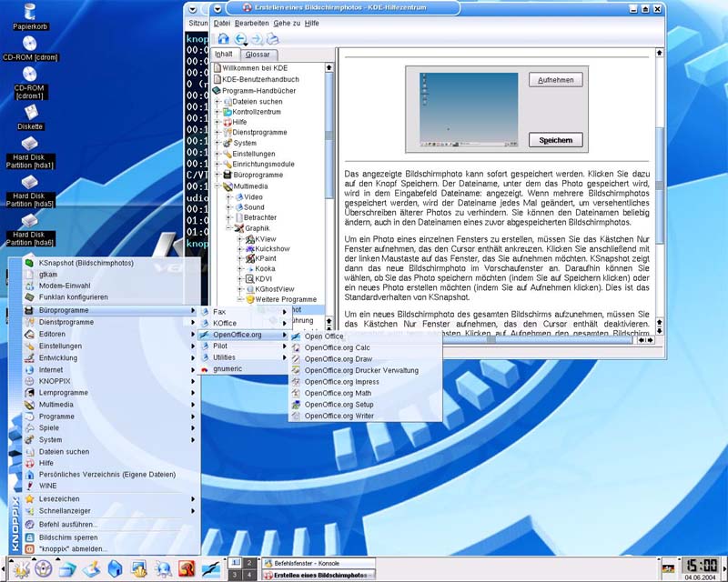Viewport: 728px width, 582px height.
Task: Click the panel clock showing 15:00
Action: [x=701, y=567]
